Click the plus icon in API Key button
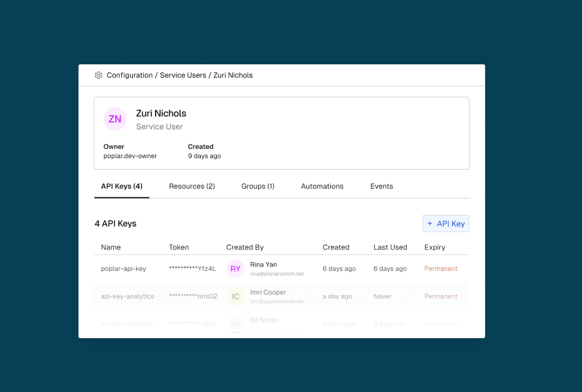The width and height of the screenshot is (582, 392). [x=430, y=224]
